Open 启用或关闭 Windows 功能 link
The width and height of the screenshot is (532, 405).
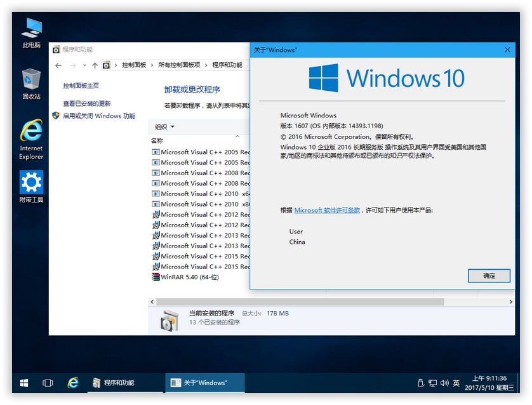click(x=99, y=116)
